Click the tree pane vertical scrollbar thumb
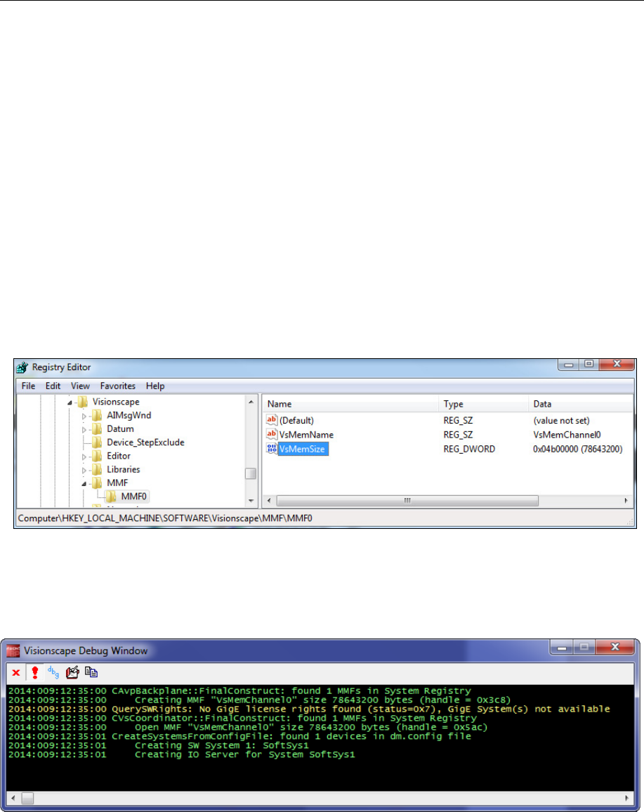Screen dimensions: 644x812 pyautogui.click(x=251, y=473)
